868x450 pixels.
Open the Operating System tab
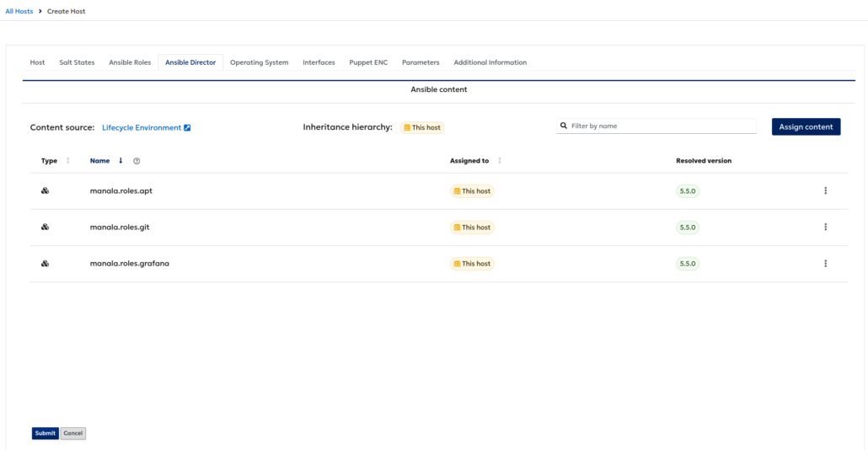click(259, 62)
